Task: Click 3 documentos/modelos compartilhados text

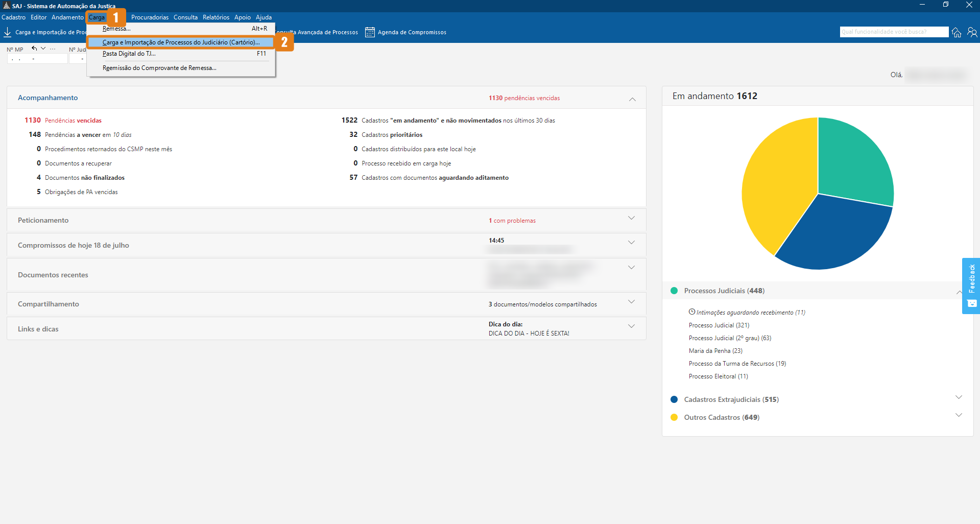Action: [x=542, y=304]
